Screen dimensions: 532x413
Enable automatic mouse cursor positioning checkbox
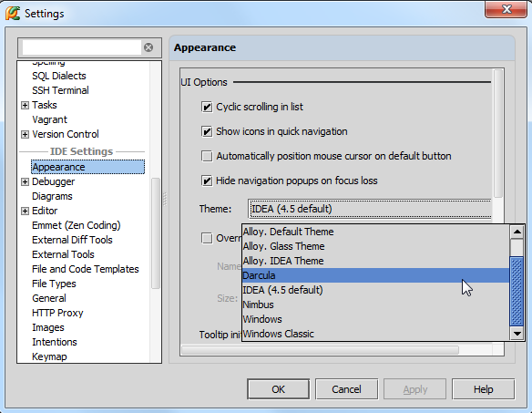pos(207,156)
